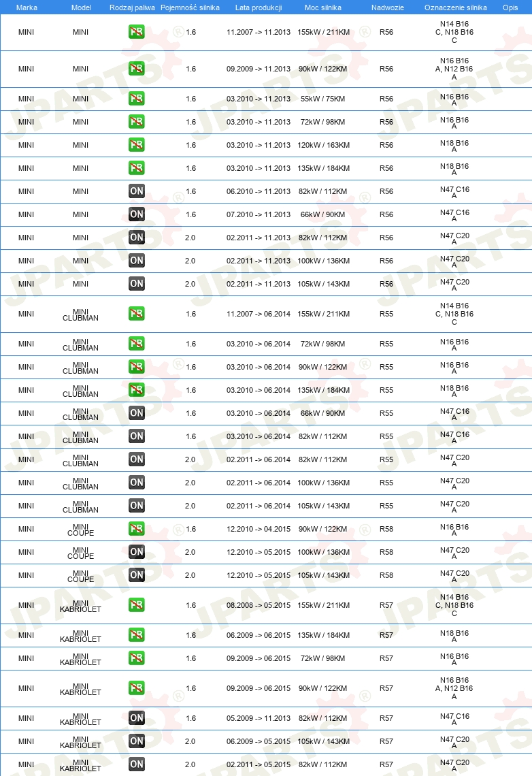Viewport: 532px width, 776px height.
Task: Click the petrol icon in the Clubman 135kW/184KM row
Action: 137,390
